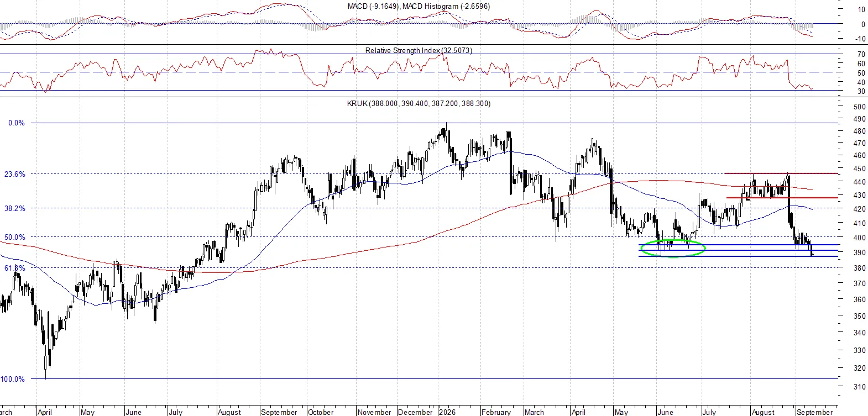This screenshot has height=416, width=868.
Task: Click the 390 price axis value
Action: [x=860, y=252]
